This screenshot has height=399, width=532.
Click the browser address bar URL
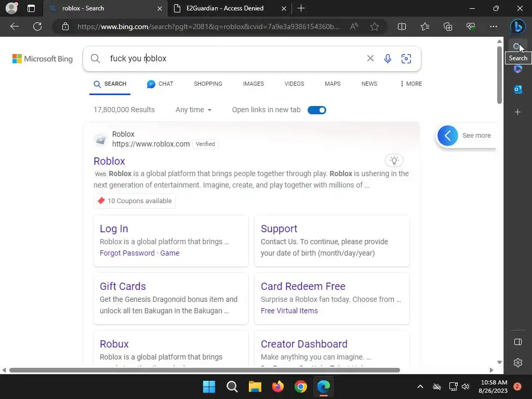tap(208, 26)
